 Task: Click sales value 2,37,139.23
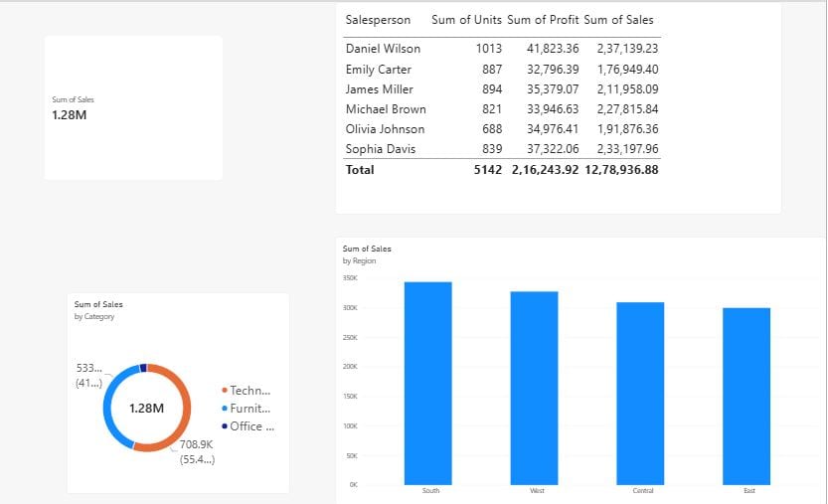point(627,49)
